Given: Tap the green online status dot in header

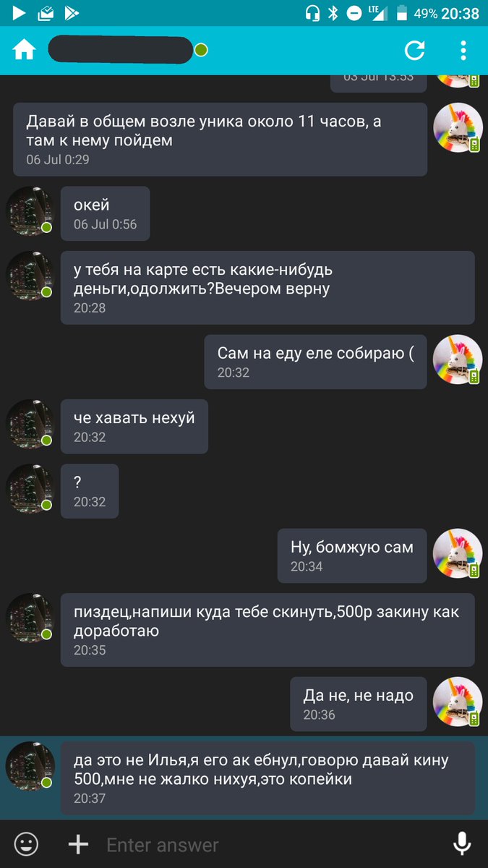Looking at the screenshot, I should 201,50.
